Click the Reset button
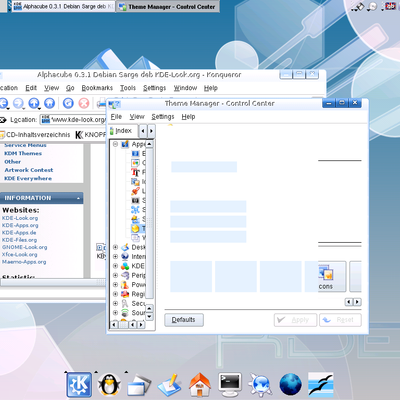The height and width of the screenshot is (400, 400). [x=340, y=320]
